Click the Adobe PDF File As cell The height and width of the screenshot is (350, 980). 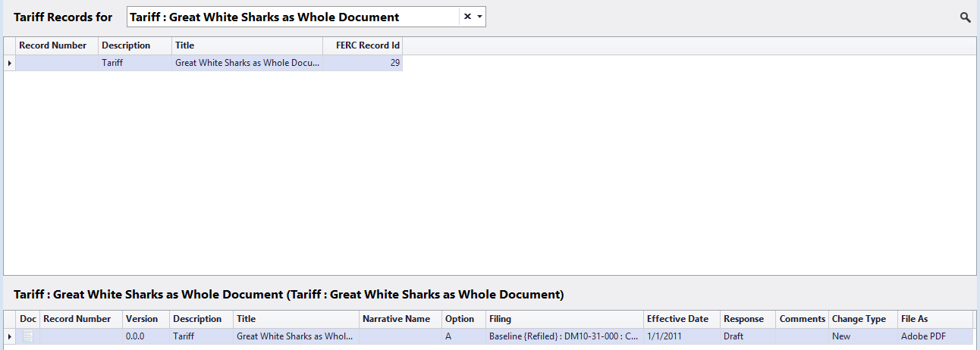tap(935, 336)
